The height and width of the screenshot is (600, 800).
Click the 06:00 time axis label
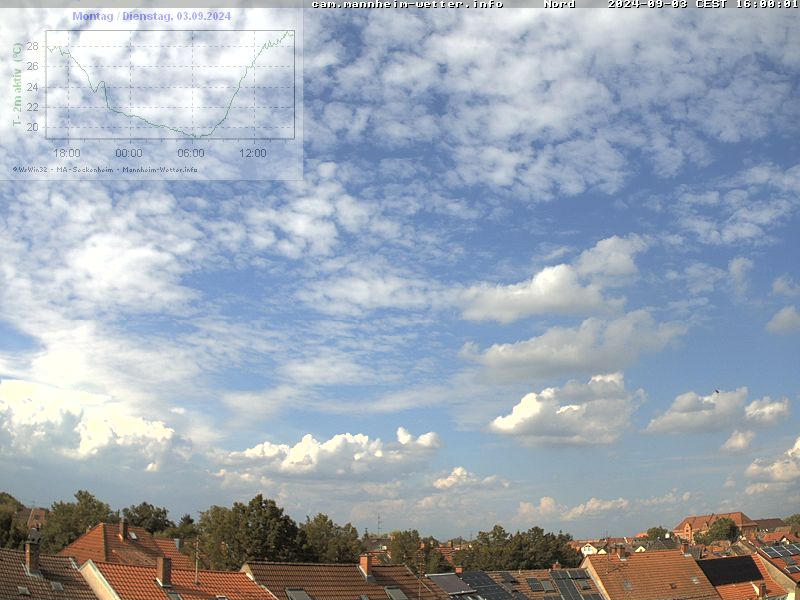click(191, 153)
